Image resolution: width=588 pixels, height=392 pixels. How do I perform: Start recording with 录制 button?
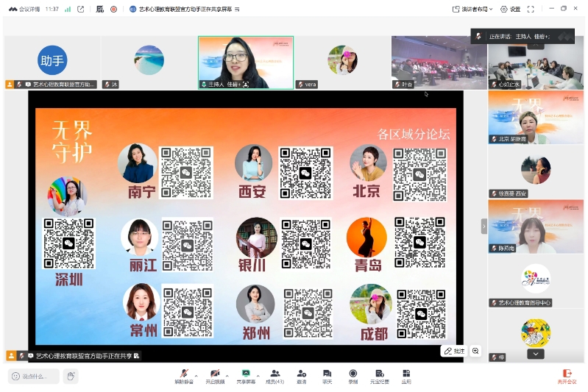[x=353, y=376]
